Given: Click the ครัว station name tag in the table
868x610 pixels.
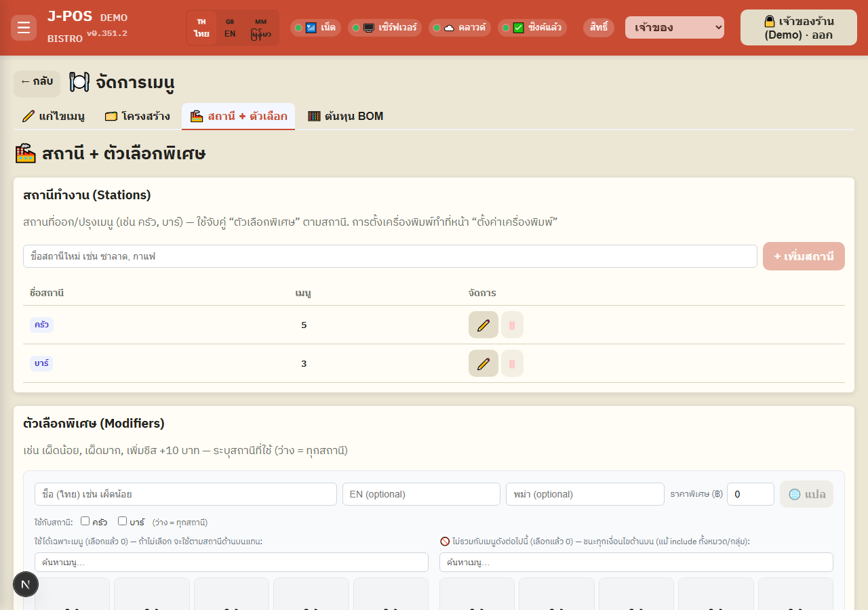Looking at the screenshot, I should pyautogui.click(x=41, y=325).
